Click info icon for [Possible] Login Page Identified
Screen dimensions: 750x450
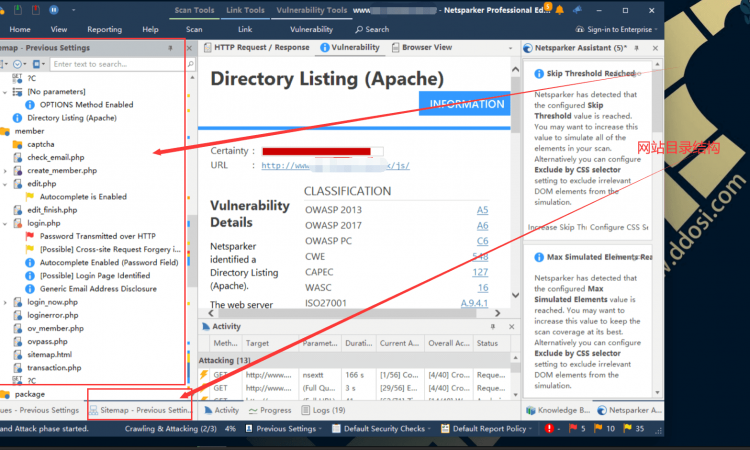coord(30,275)
